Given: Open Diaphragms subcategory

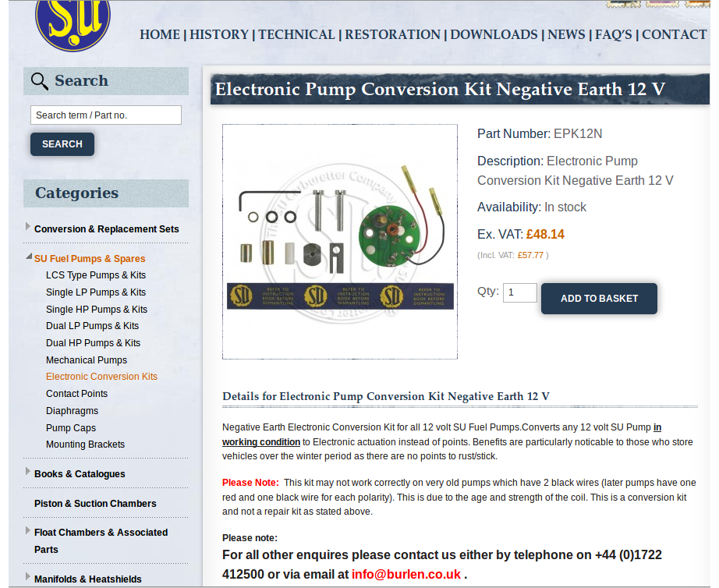Looking at the screenshot, I should tap(72, 411).
